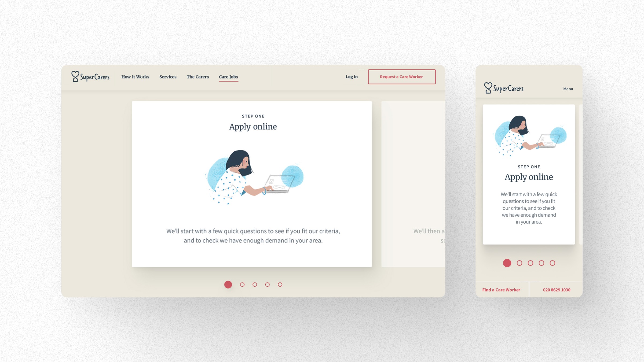Viewport: 644px width, 362px height.
Task: Click Find a Care Worker link
Action: 501,289
